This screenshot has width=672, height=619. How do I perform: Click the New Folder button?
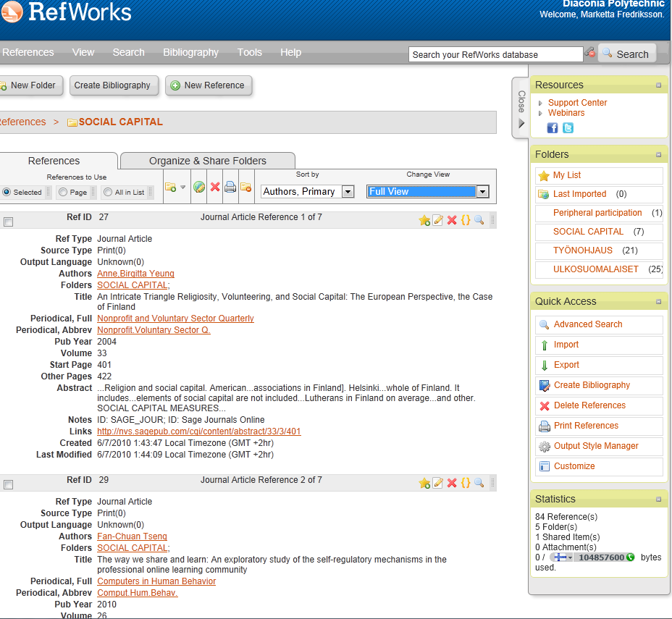[x=31, y=85]
